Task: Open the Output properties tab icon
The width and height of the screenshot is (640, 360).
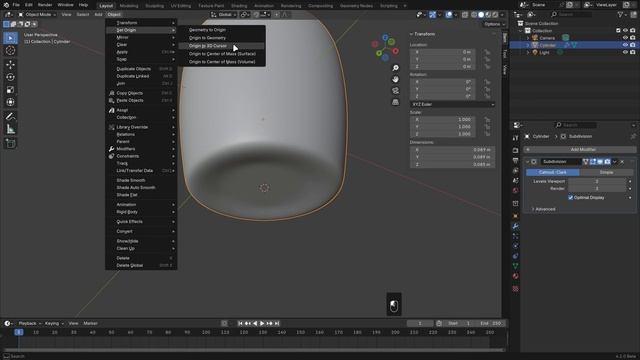Action: coord(516,161)
